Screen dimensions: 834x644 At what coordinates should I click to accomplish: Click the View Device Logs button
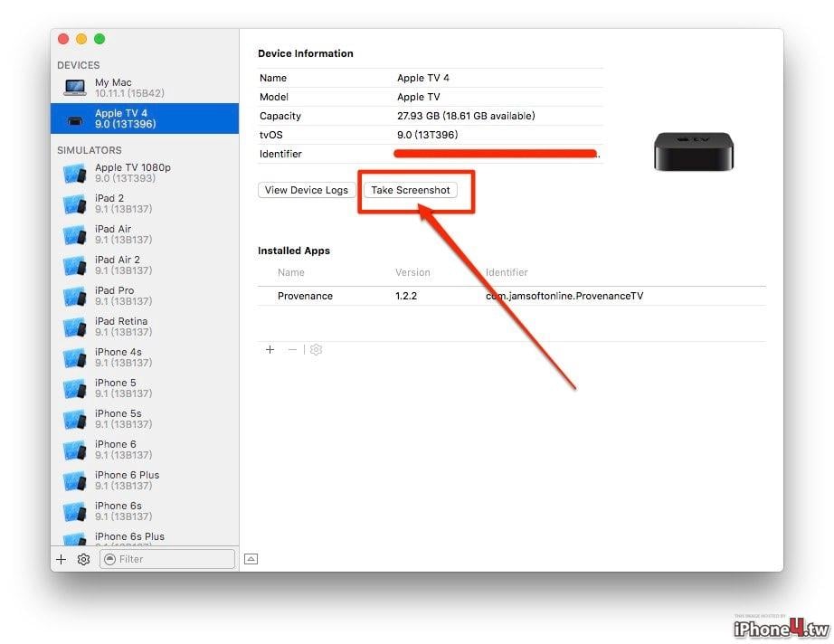tap(307, 190)
